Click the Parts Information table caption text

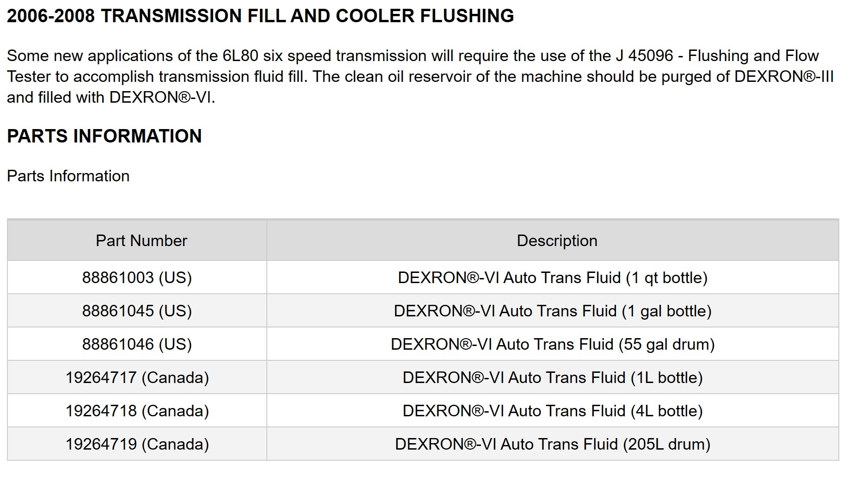click(68, 176)
